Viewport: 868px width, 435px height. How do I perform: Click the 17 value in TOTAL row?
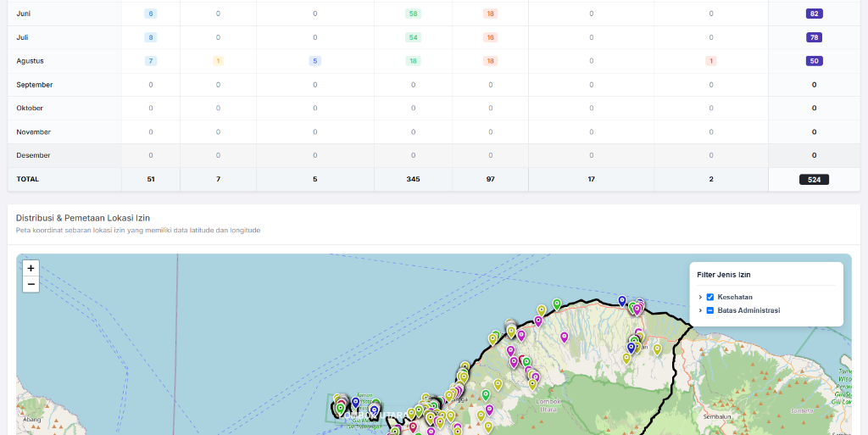(591, 179)
